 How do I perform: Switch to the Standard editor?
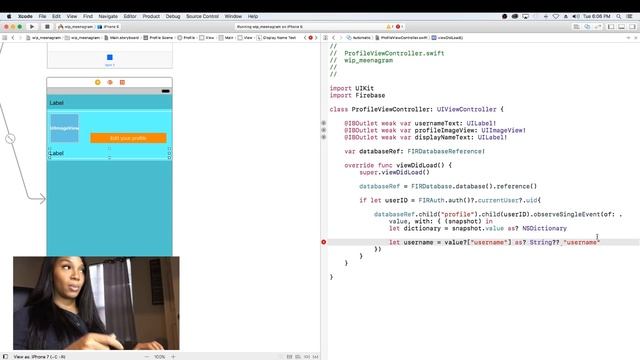[576, 27]
